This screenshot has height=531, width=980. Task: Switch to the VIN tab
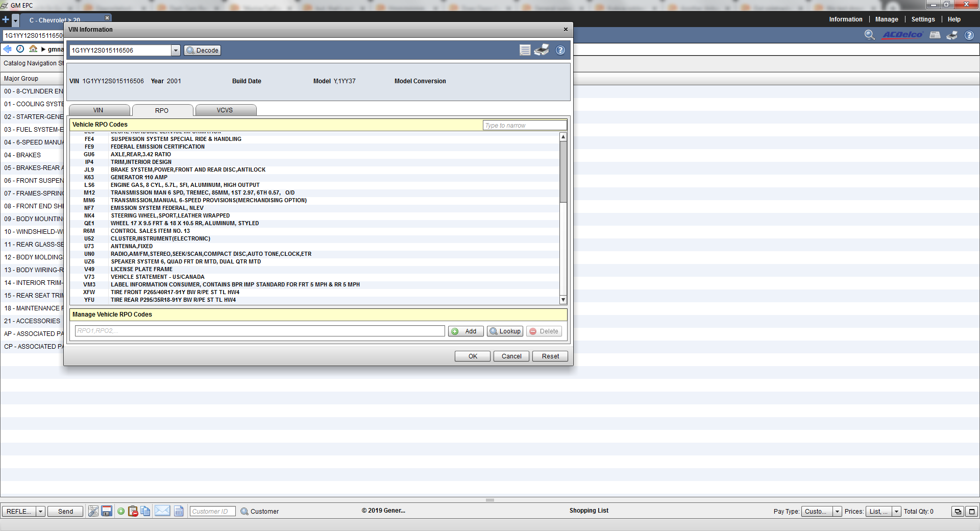point(99,110)
